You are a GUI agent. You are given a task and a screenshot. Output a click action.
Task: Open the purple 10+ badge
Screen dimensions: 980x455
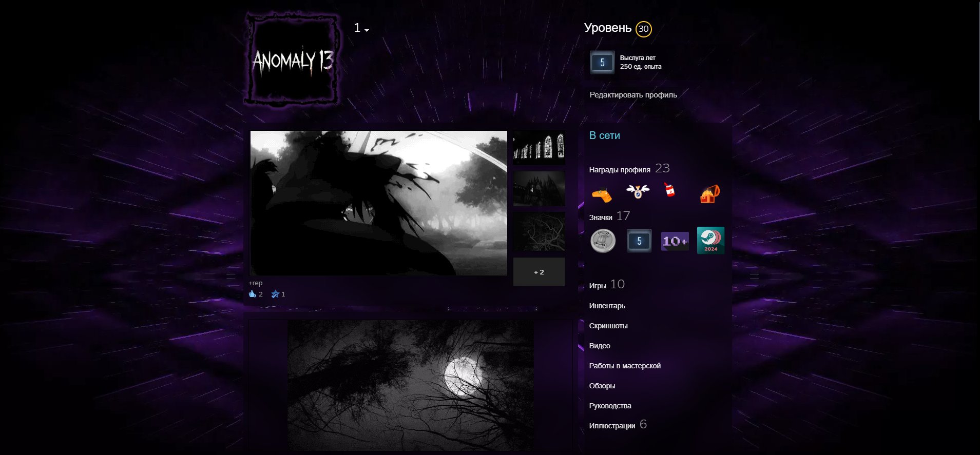tap(675, 241)
